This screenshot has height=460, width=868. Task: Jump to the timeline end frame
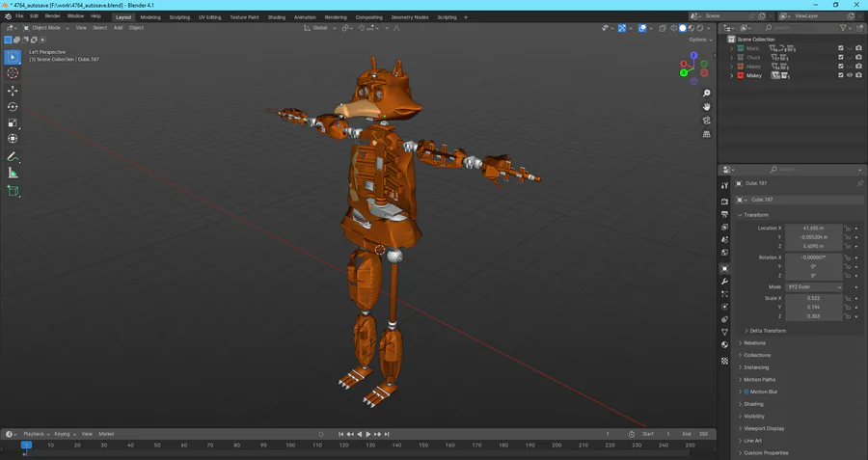coord(387,434)
